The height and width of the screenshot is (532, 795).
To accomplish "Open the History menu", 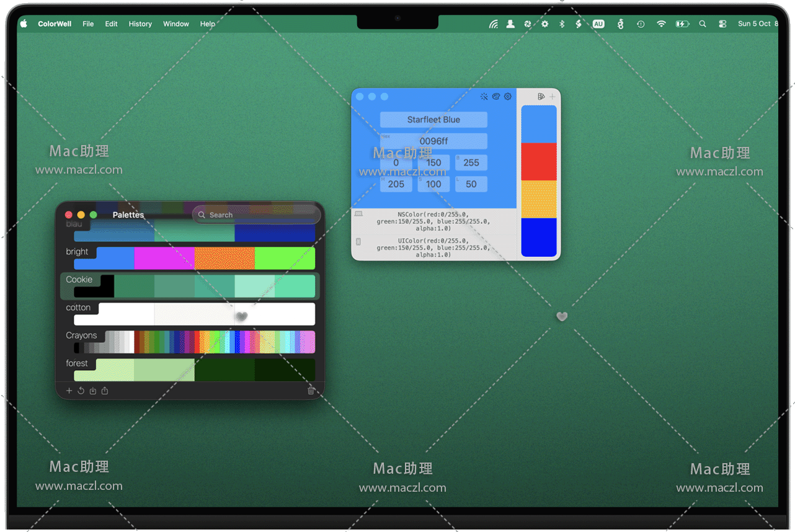I will coord(140,24).
